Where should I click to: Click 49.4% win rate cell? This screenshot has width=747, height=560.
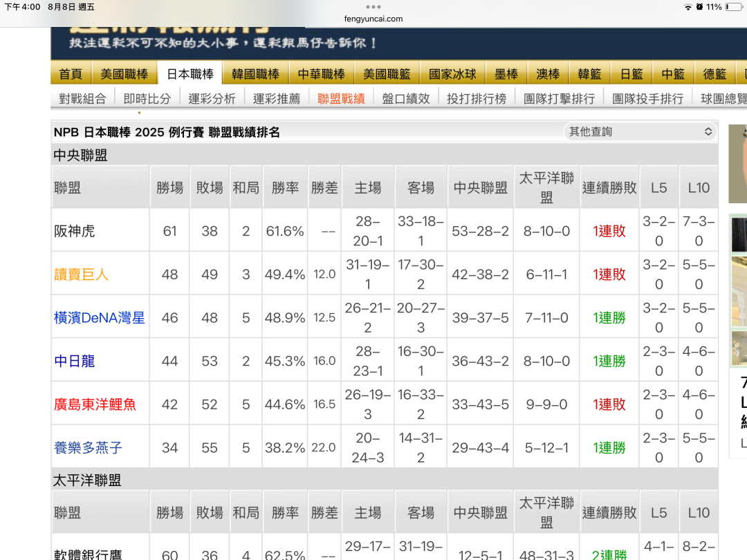[x=285, y=274]
